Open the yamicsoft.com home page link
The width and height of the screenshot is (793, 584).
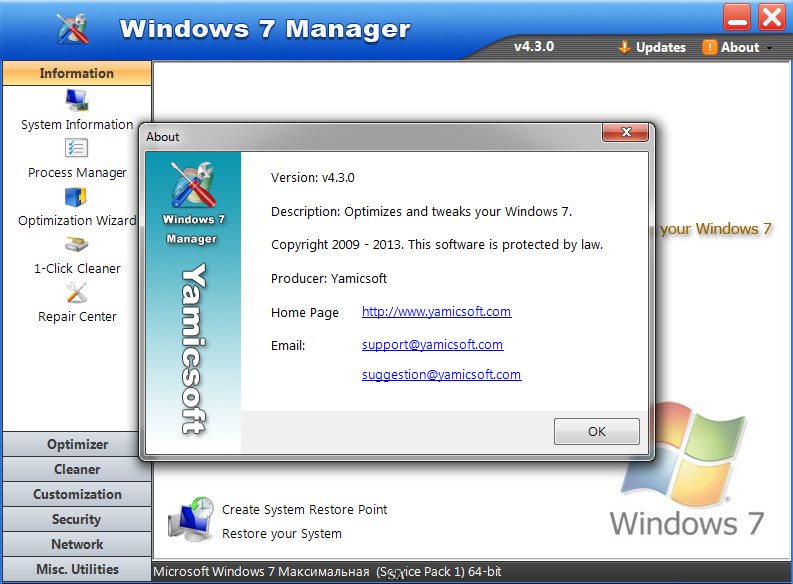[436, 312]
